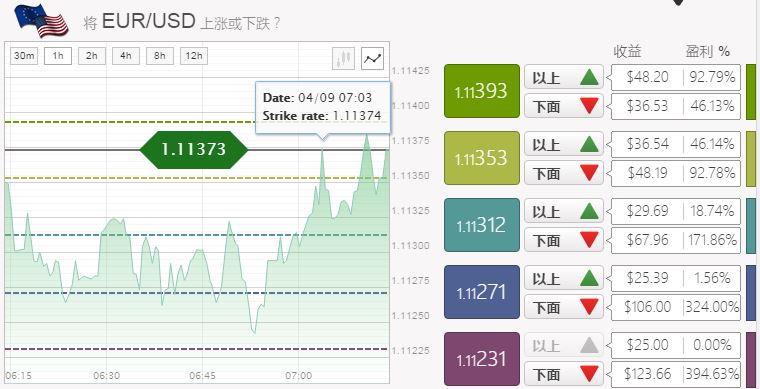Screen dimensions: 760x389
Task: Switch to line chart view icon
Action: click(x=372, y=59)
